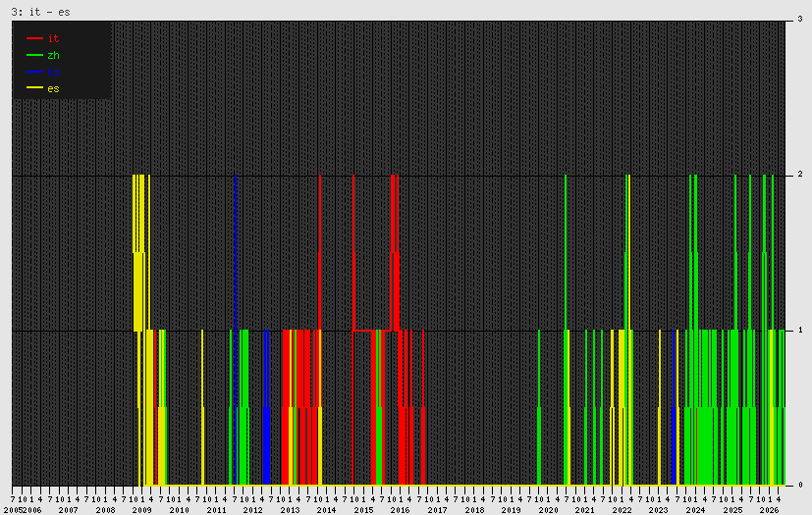Click the 2023 year label

pyautogui.click(x=658, y=510)
